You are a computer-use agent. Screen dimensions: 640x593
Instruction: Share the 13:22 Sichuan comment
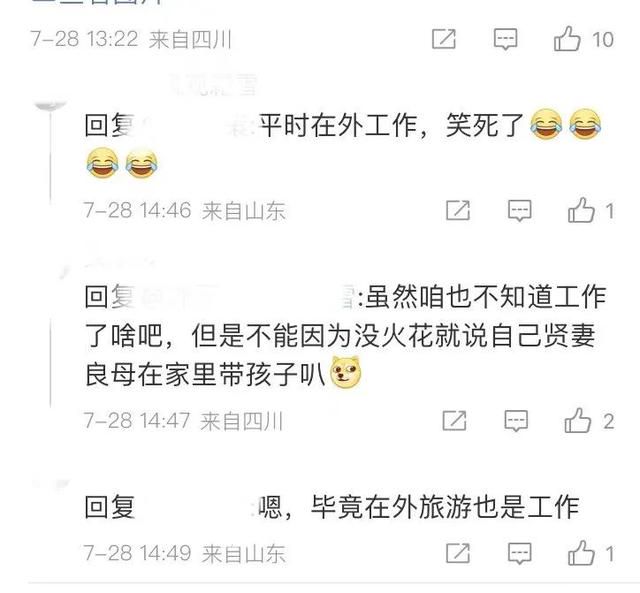pyautogui.click(x=444, y=39)
